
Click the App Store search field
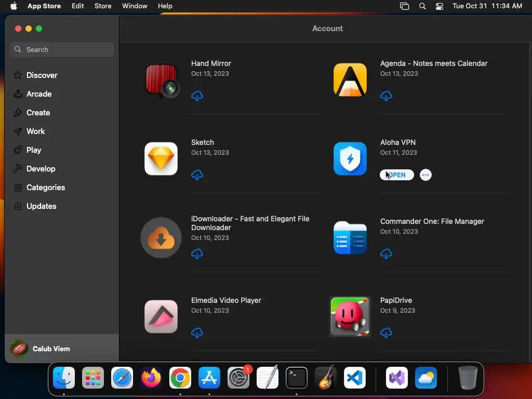(62, 49)
